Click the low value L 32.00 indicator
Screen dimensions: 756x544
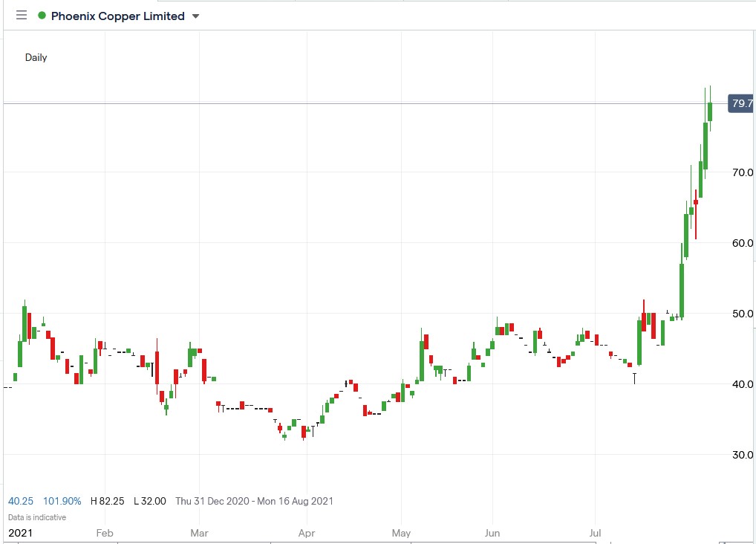(149, 501)
